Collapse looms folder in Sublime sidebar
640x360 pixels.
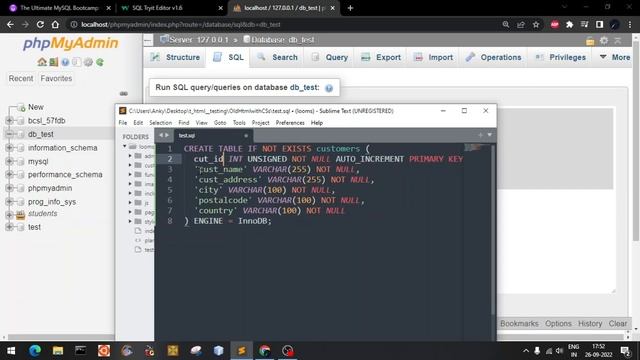pos(125,146)
